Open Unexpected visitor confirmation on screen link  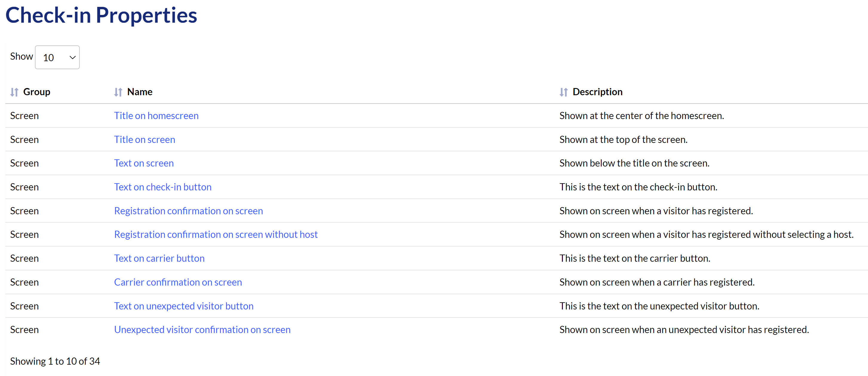[202, 330]
